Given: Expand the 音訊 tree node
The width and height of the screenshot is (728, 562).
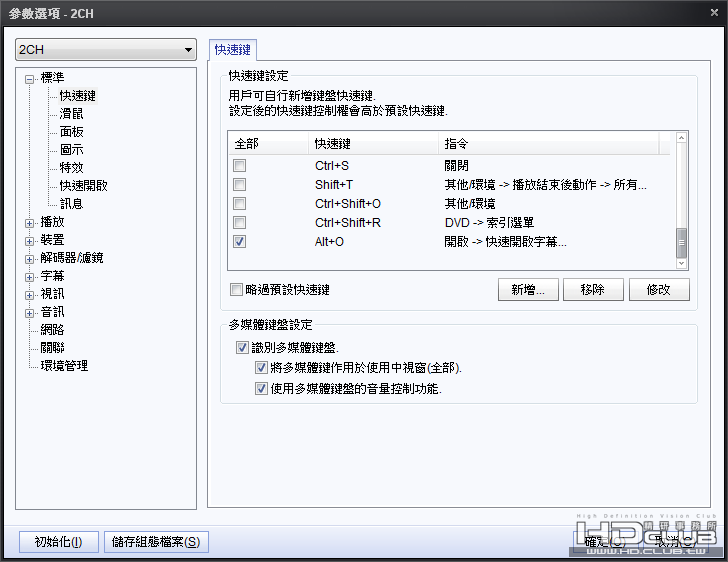Looking at the screenshot, I should coord(29,314).
